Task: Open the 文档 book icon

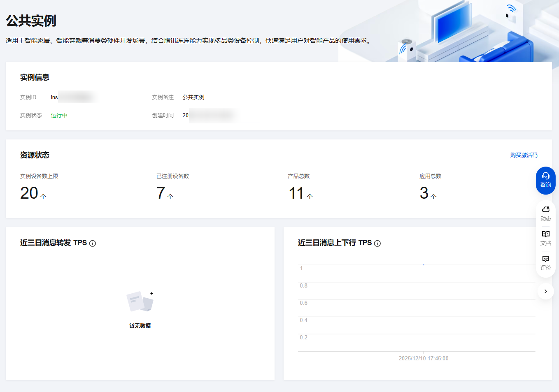Action: pyautogui.click(x=545, y=238)
